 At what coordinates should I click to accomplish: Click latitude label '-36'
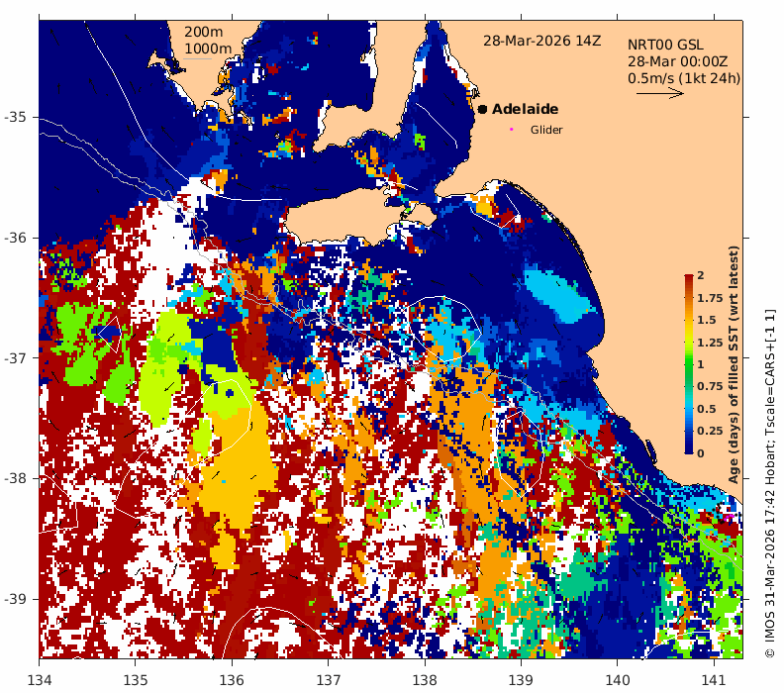coord(15,238)
